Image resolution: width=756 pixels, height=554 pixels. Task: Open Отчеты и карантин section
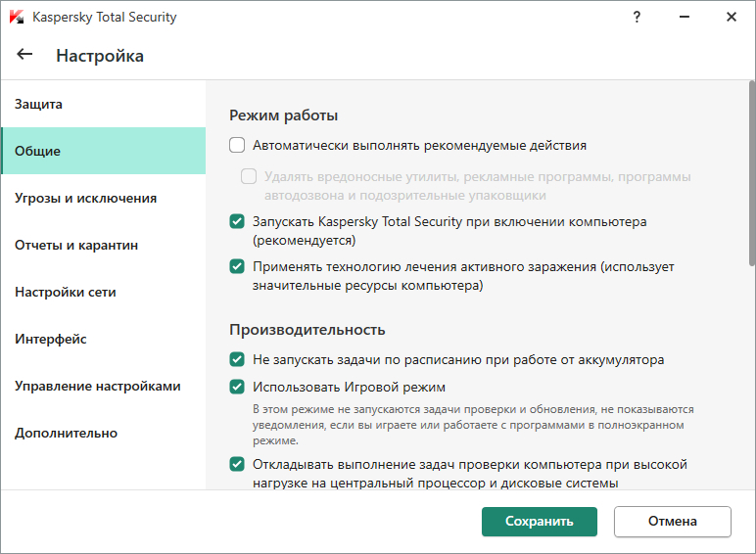pyautogui.click(x=76, y=245)
